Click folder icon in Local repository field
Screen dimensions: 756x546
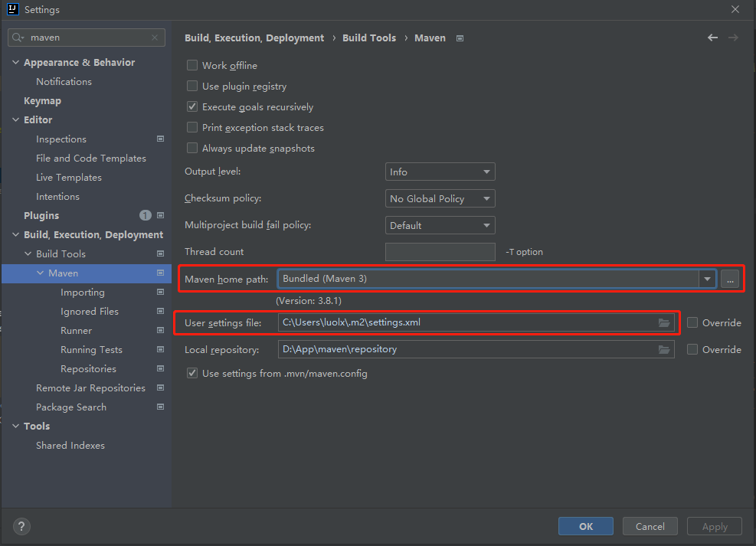pyautogui.click(x=664, y=349)
